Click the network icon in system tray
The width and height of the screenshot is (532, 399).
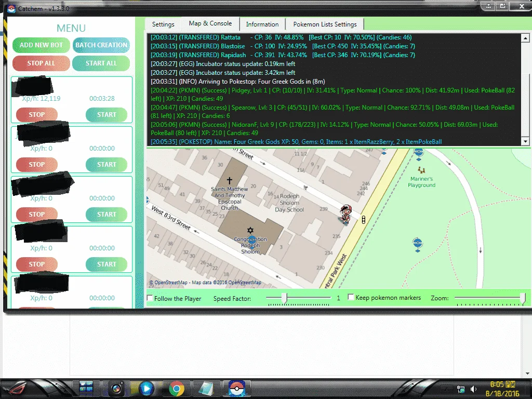[x=461, y=389]
